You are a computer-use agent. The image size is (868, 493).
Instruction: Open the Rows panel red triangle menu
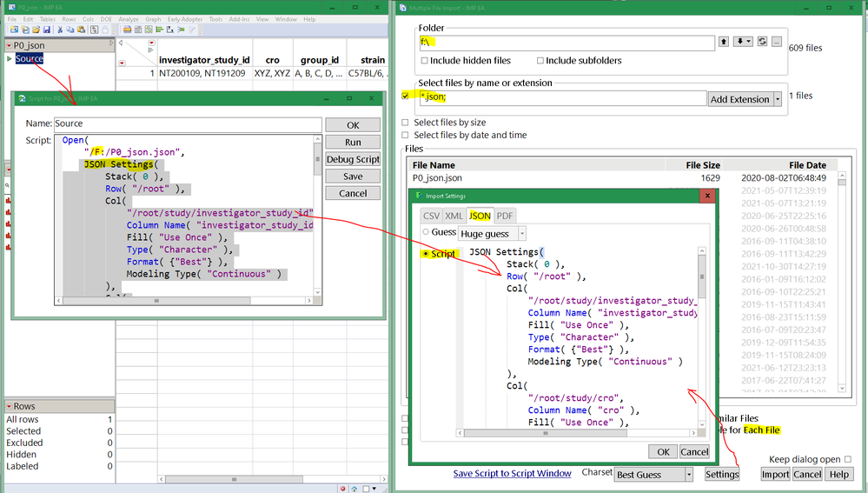point(10,406)
